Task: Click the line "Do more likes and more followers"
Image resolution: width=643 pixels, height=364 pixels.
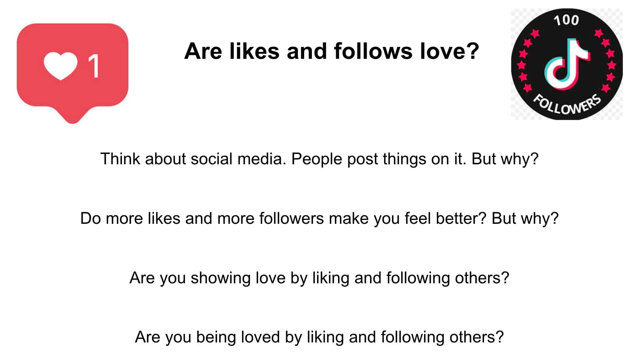Action: point(202,218)
